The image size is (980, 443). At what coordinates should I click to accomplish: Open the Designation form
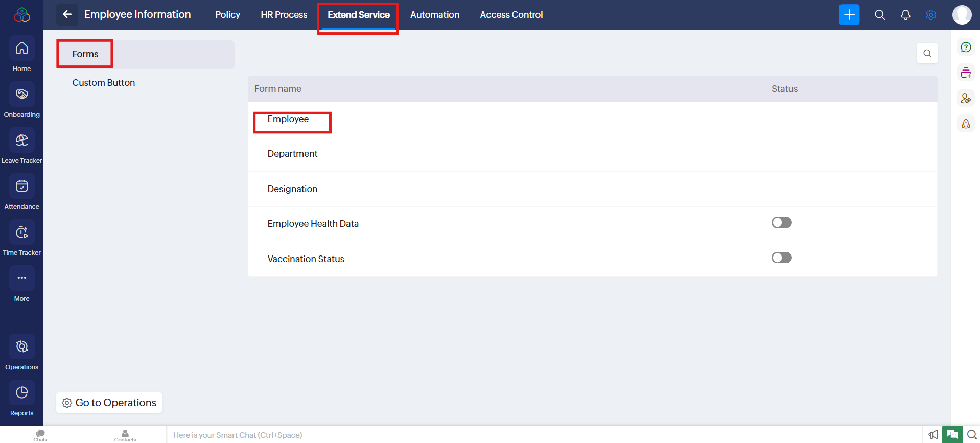tap(292, 189)
